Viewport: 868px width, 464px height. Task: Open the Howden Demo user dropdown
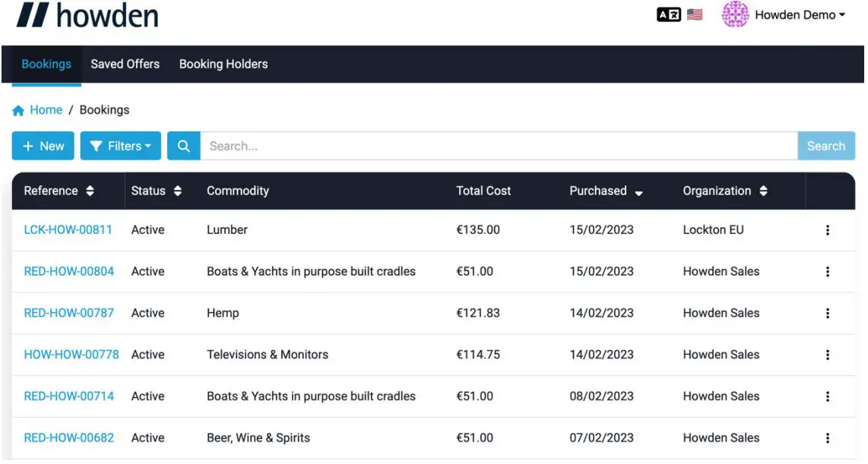point(800,14)
